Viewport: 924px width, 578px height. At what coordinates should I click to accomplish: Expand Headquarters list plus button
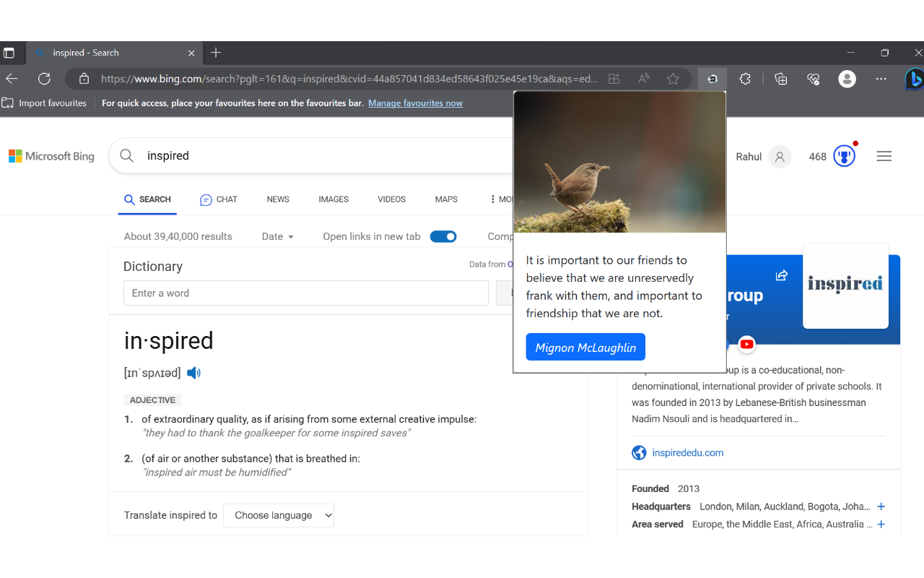881,506
